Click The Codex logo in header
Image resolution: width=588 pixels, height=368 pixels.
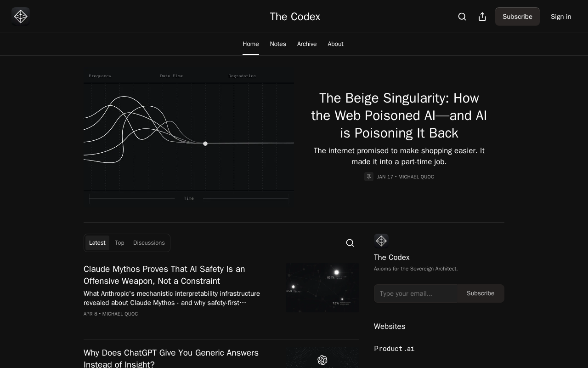pyautogui.click(x=21, y=17)
